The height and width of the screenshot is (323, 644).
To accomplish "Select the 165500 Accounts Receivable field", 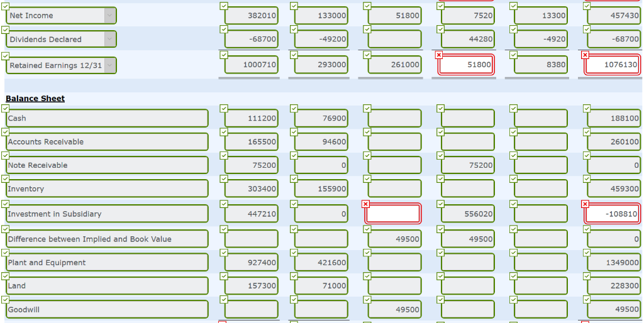I will coord(252,141).
